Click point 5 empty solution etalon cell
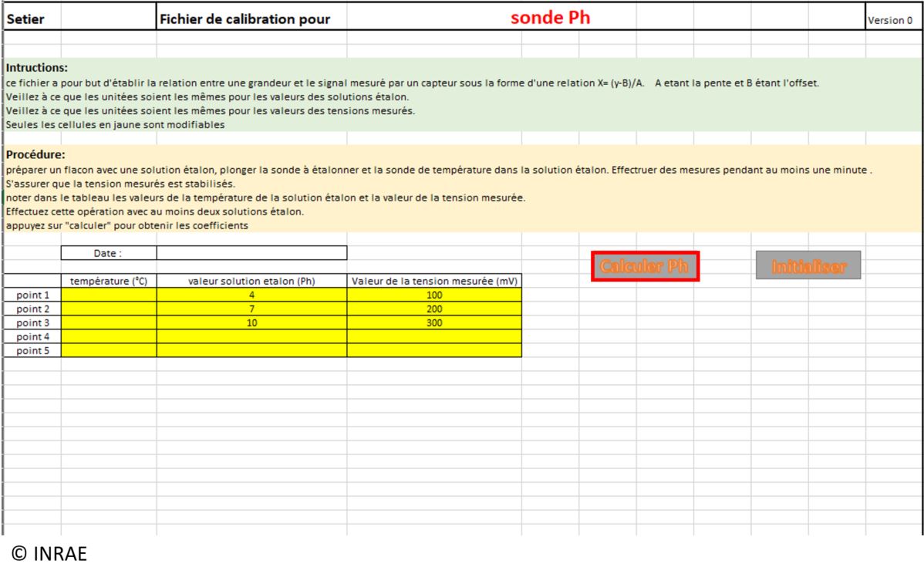This screenshot has height=567, width=924. (x=251, y=351)
